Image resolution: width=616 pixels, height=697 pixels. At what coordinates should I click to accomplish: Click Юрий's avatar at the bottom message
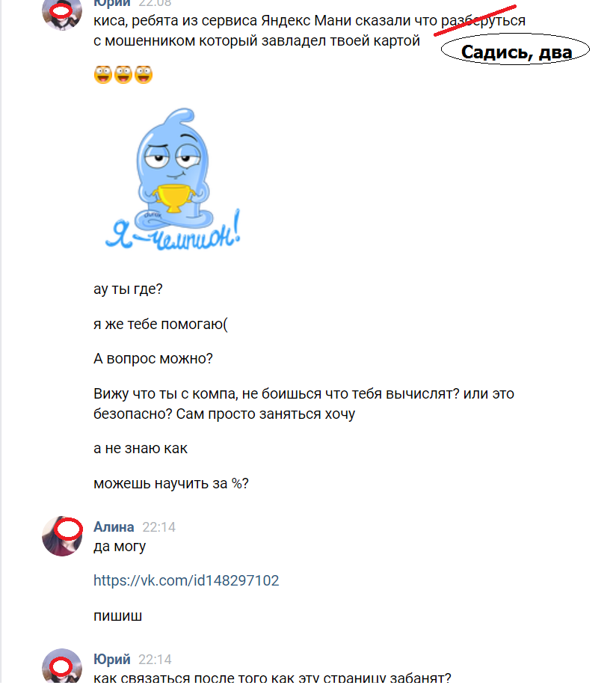click(x=62, y=666)
